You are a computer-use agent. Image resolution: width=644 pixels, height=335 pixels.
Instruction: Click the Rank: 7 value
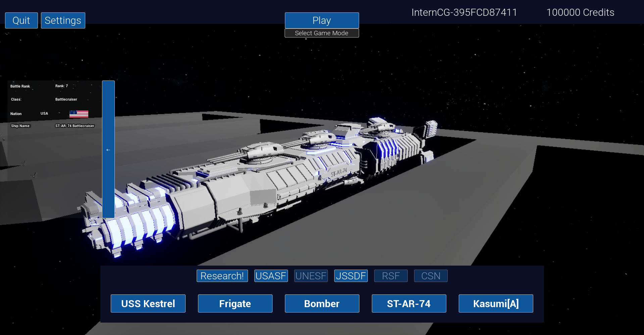tap(61, 86)
